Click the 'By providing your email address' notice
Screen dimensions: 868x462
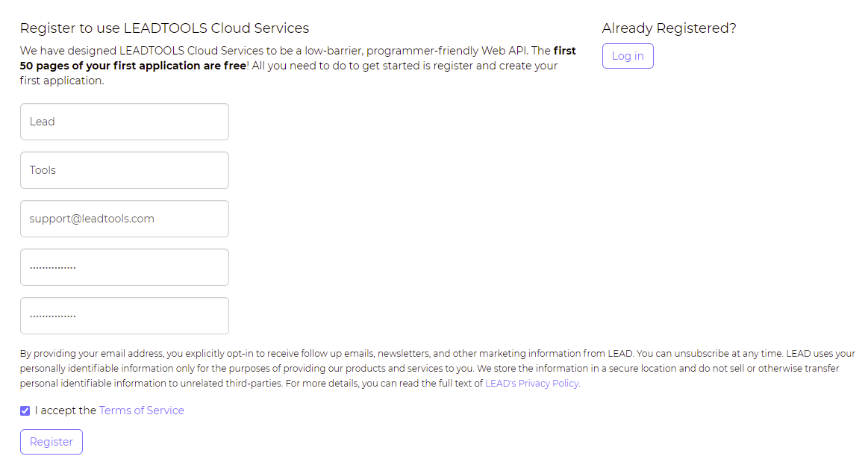437,368
